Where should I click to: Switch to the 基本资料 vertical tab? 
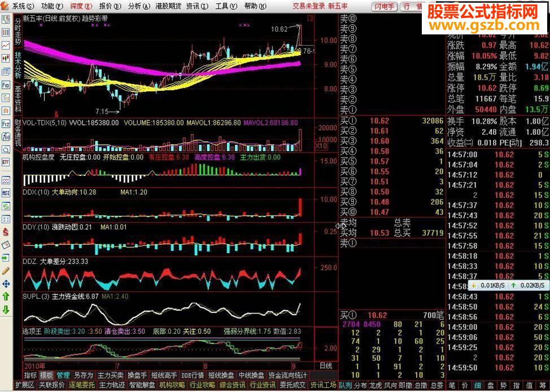pos(18,99)
